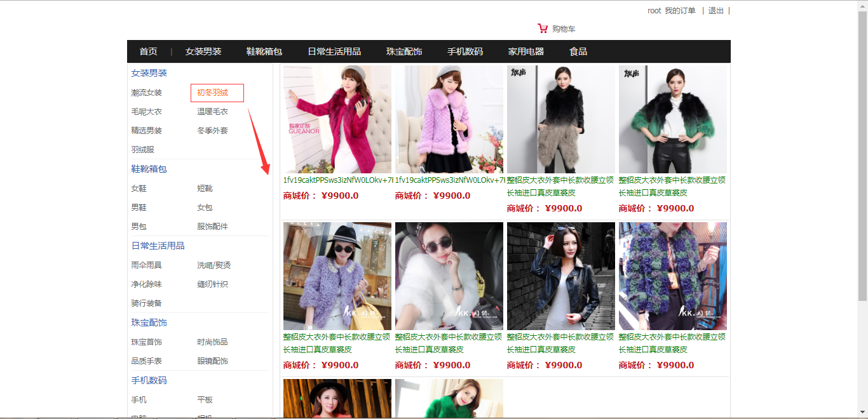Select 手机数码 sidebar category heading
868x419 pixels.
(149, 380)
